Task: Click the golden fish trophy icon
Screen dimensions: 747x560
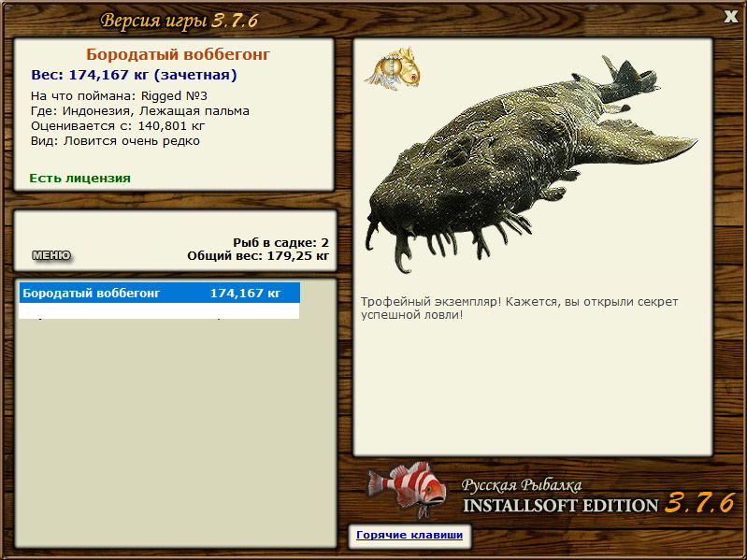Action: 393,68
